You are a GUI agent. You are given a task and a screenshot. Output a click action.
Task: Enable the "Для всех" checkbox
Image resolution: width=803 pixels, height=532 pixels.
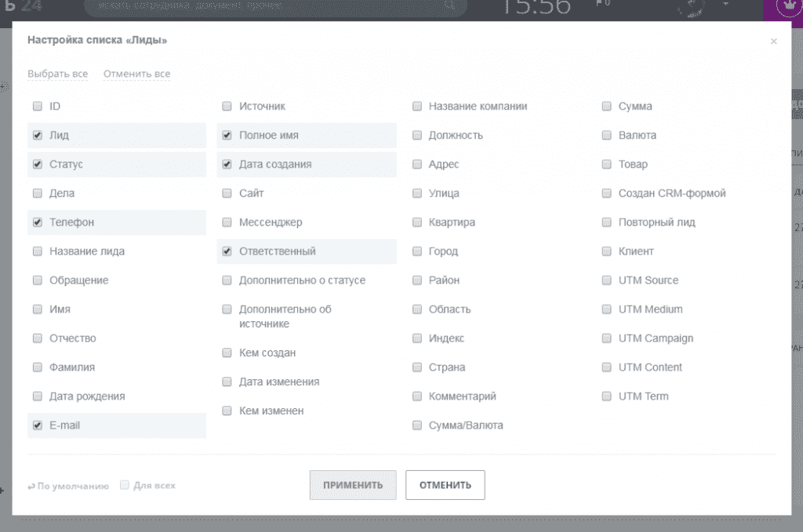tap(125, 485)
